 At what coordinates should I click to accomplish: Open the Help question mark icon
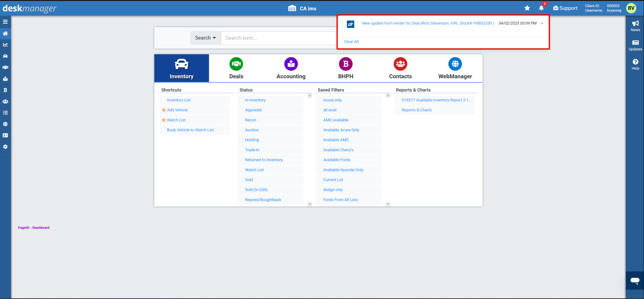pos(635,64)
